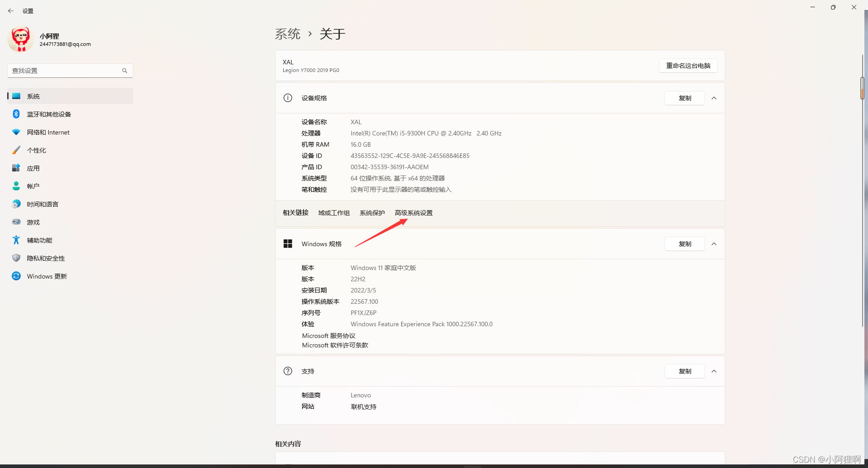868x468 pixels.
Task: Open 网络和 Internet settings
Action: click(x=48, y=132)
